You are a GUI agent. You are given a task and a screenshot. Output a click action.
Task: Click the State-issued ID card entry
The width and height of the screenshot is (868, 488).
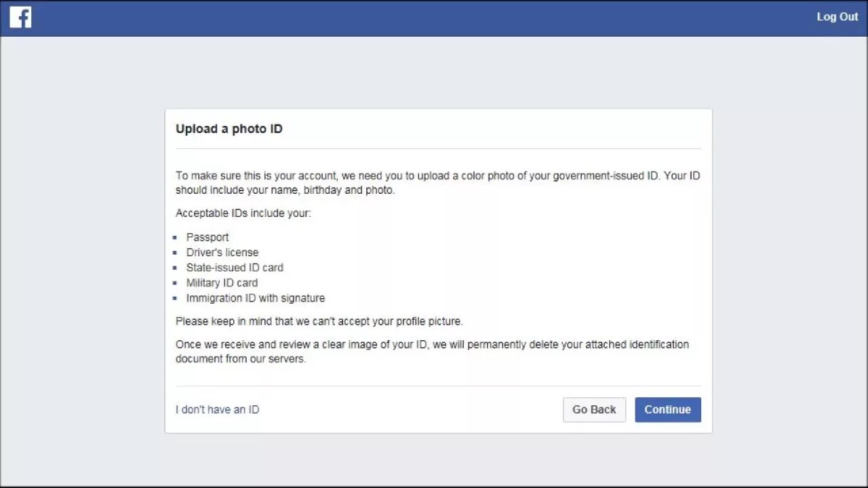click(x=235, y=268)
